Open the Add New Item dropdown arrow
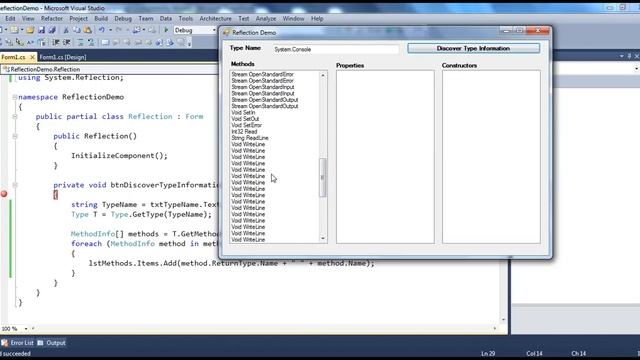640x360 pixels. pos(22,30)
